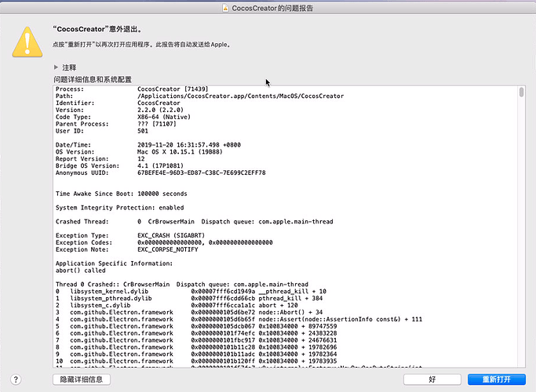536x392 pixels.
Task: Click the Thread 0 Crashed:: CrBrowserMain line
Action: click(182, 285)
